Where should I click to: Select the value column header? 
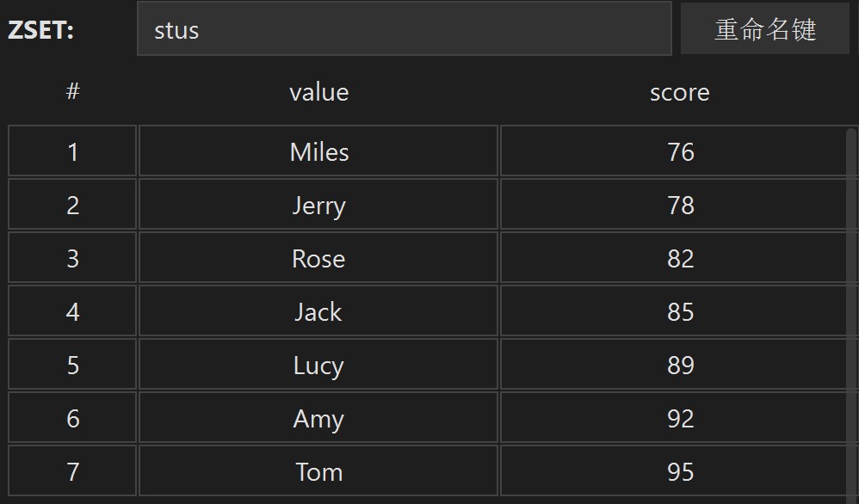pos(318,92)
